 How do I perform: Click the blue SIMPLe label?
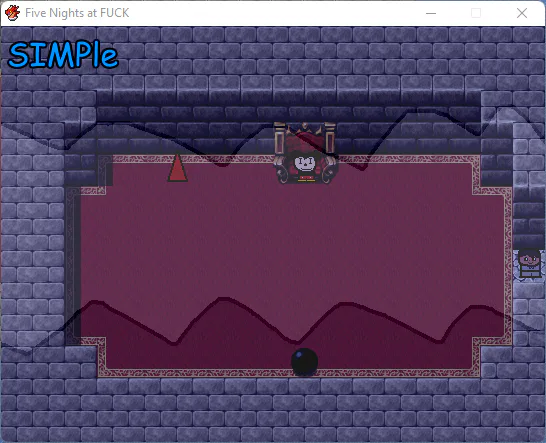(63, 55)
